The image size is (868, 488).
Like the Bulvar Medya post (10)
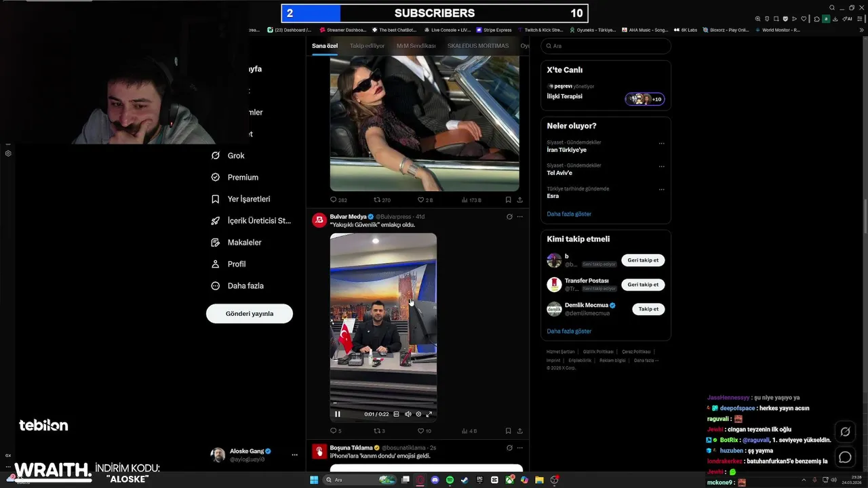tap(424, 431)
